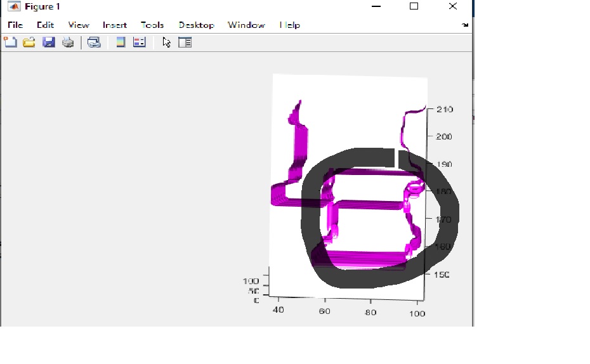Print the figure with the printer icon

click(68, 42)
